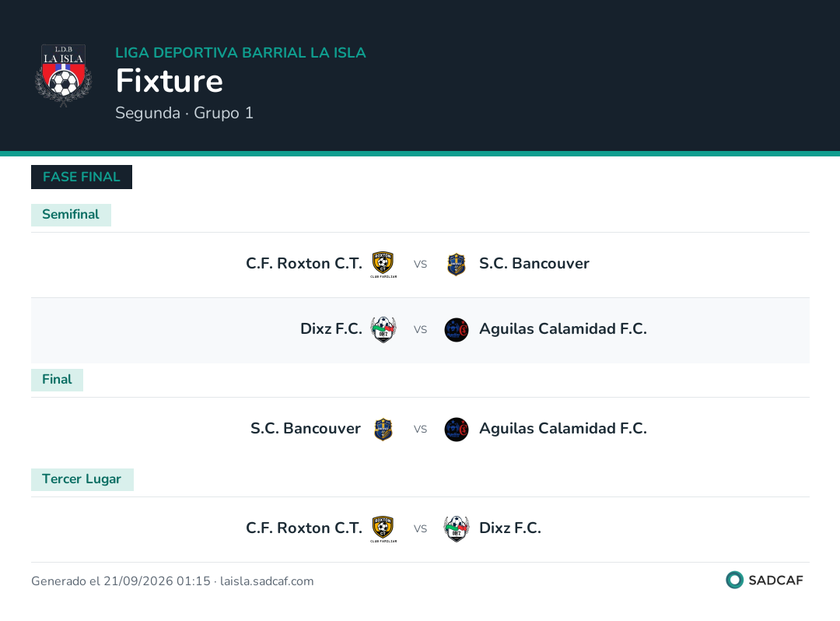Screen dimensions: 840x621
Task: Select the Tercer Lugar section label
Action: pos(82,479)
